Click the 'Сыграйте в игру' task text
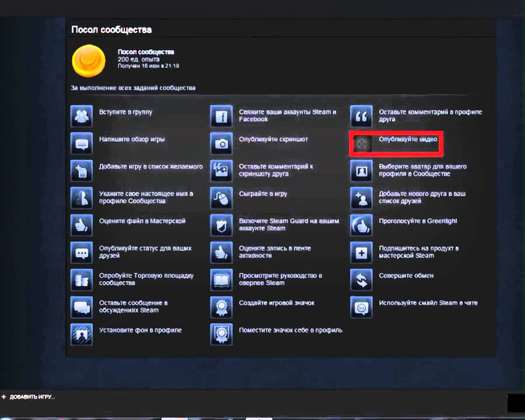The width and height of the screenshot is (525, 420). 263,194
